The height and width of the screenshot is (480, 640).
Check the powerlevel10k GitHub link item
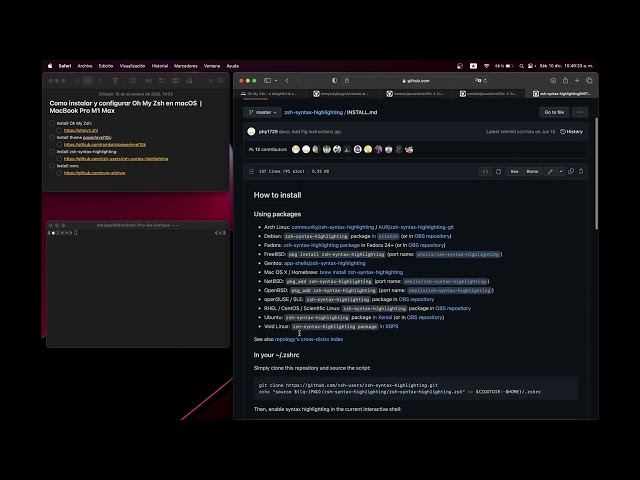pyautogui.click(x=59, y=144)
